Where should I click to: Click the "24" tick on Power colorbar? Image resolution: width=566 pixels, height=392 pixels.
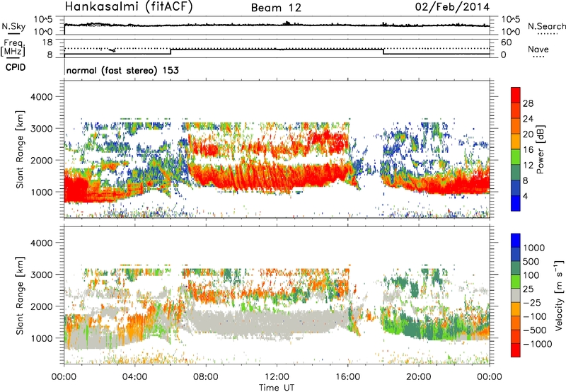pos(528,119)
